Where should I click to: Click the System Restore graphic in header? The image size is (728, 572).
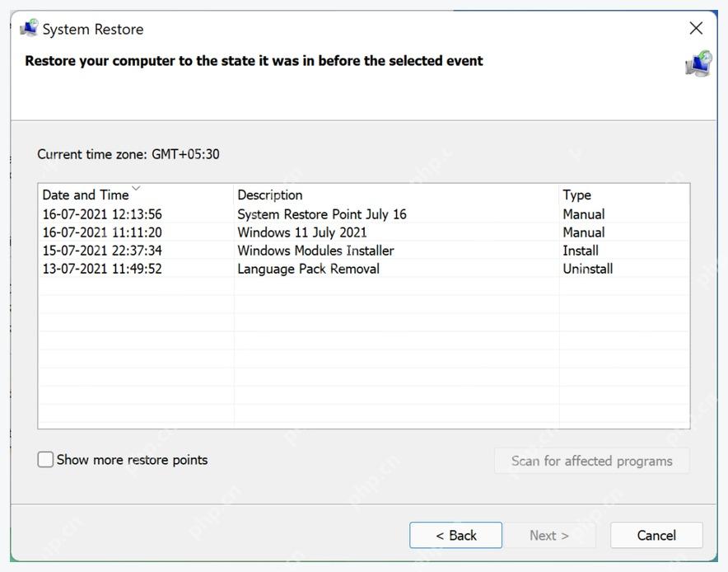(x=698, y=63)
